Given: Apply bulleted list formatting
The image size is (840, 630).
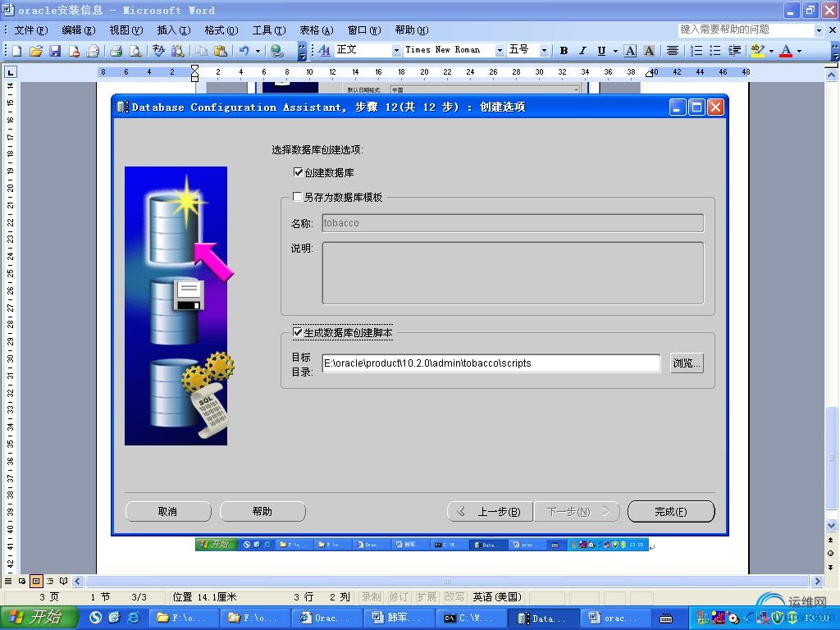Looking at the screenshot, I should click(714, 50).
